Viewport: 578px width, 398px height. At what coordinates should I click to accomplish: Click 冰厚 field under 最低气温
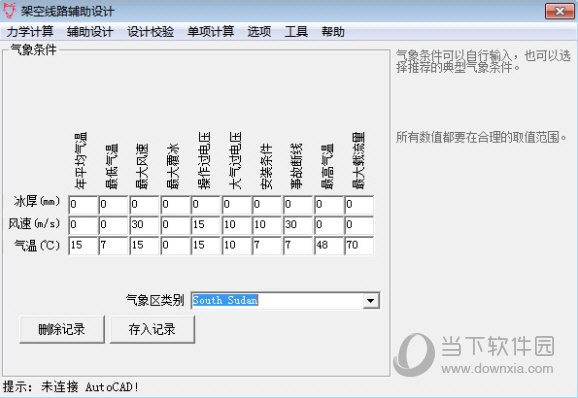click(114, 205)
